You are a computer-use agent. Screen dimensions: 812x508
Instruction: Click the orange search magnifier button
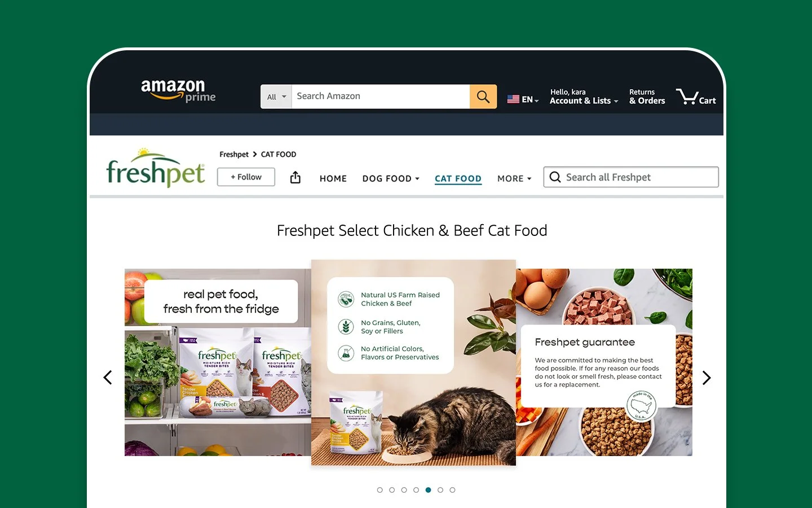point(483,97)
